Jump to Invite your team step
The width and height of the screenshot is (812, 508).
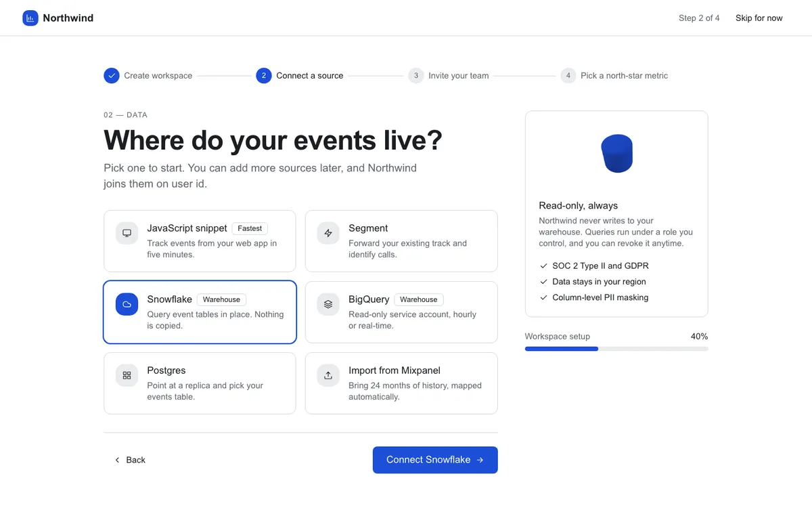[x=449, y=75]
